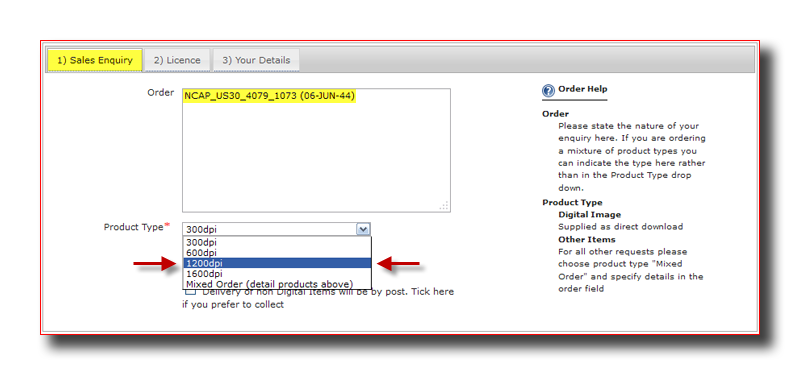Select 300dpi from the dropdown list
The width and height of the screenshot is (800, 375).
point(277,242)
